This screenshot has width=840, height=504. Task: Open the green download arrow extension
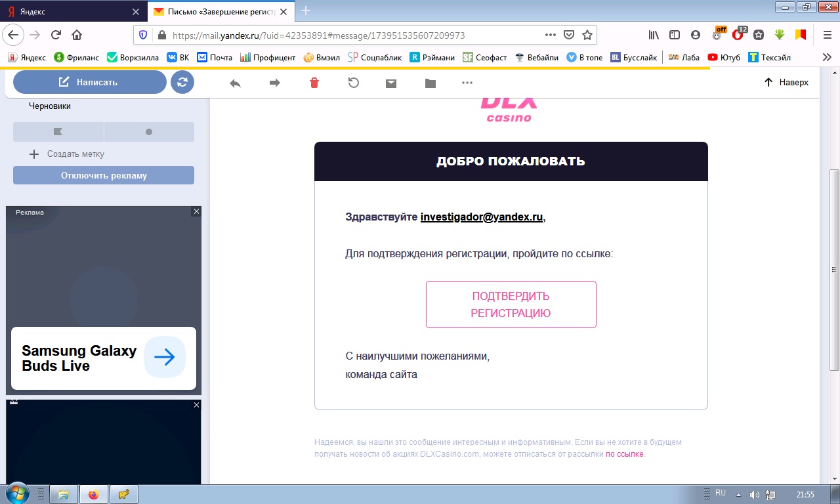pos(780,35)
